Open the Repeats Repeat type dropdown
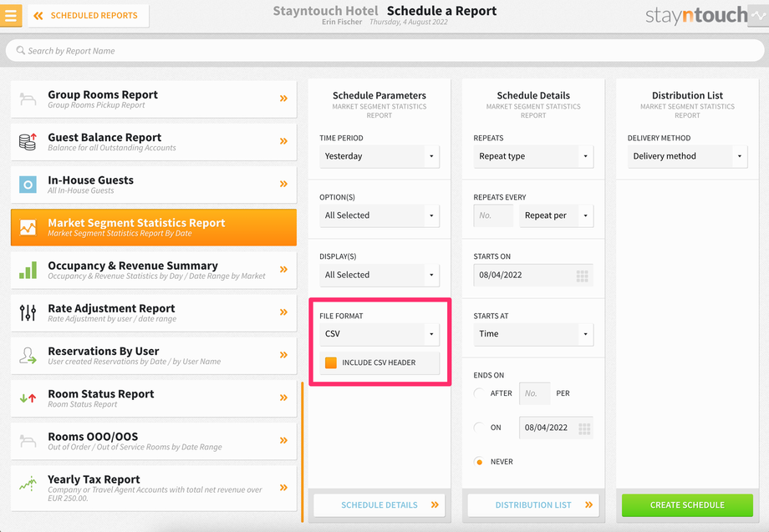The image size is (769, 532). click(x=533, y=156)
